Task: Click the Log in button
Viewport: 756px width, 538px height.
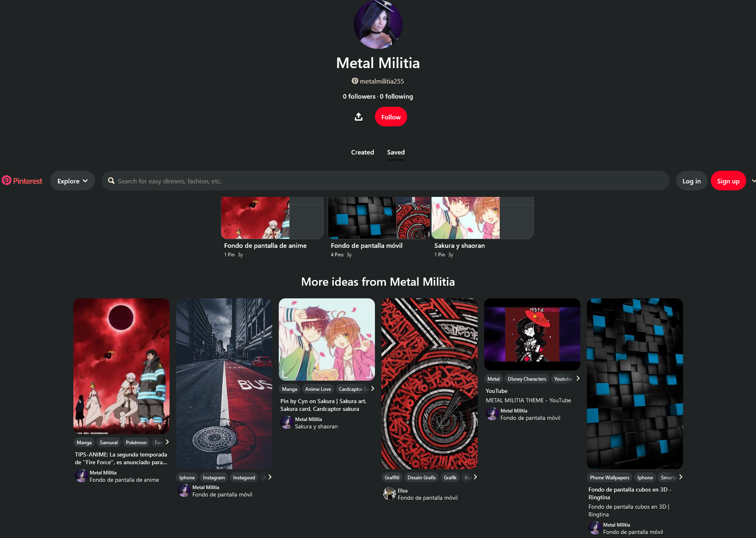Action: coord(692,181)
